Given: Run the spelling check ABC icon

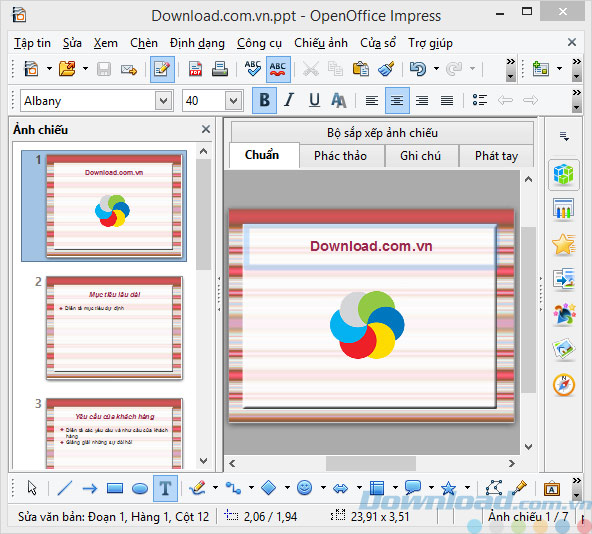Looking at the screenshot, I should coord(253,69).
